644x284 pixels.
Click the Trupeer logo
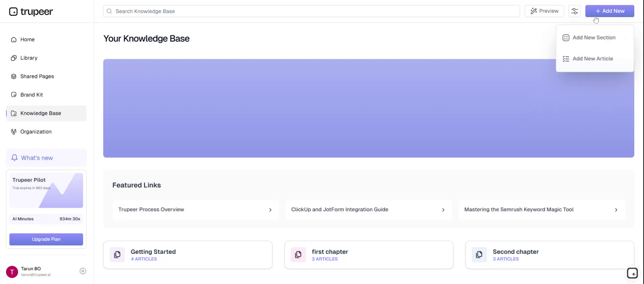tap(31, 12)
